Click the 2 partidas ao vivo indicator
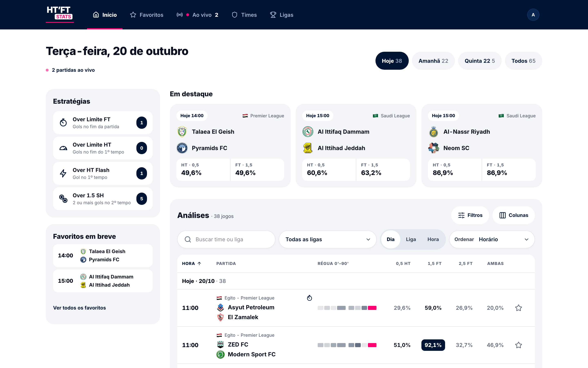 coord(70,70)
